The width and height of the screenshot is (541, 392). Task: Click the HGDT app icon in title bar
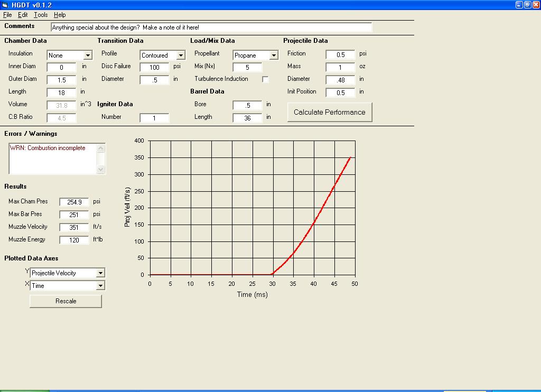coord(5,5)
